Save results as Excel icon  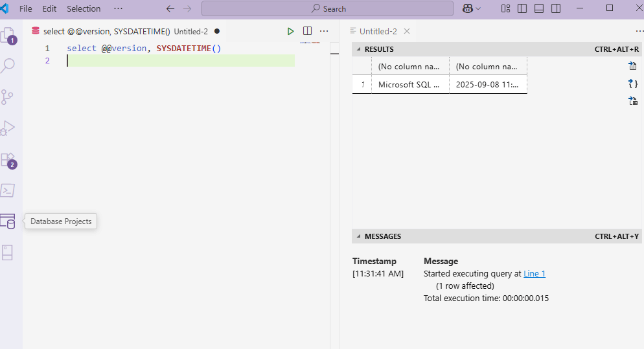pyautogui.click(x=633, y=101)
